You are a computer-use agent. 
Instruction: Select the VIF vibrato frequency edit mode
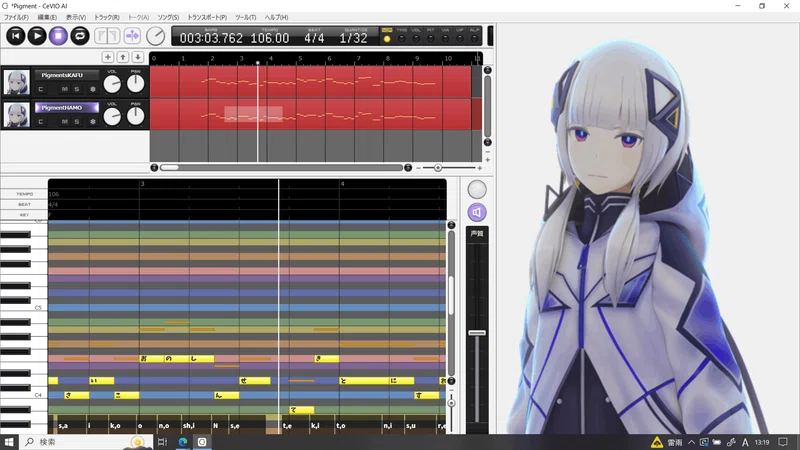coord(460,39)
